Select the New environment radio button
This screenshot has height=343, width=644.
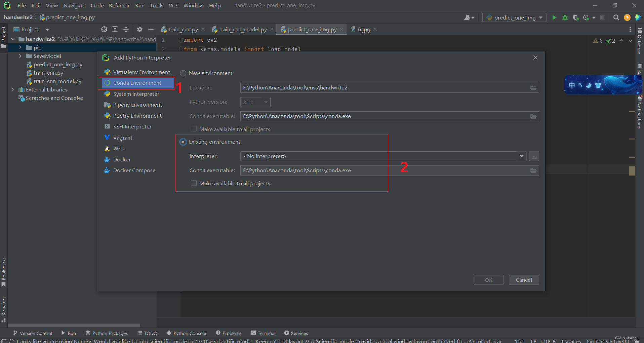click(183, 73)
